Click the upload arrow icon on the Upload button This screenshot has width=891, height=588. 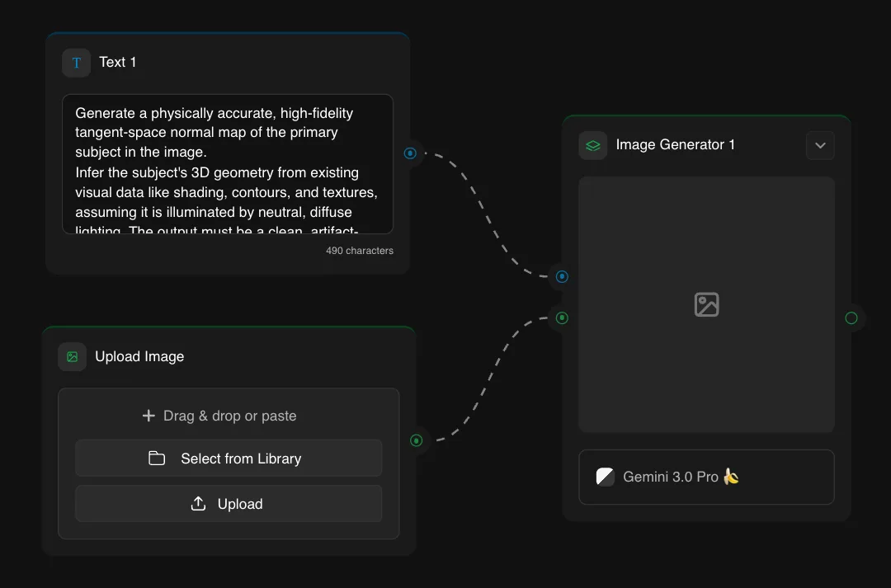(198, 503)
